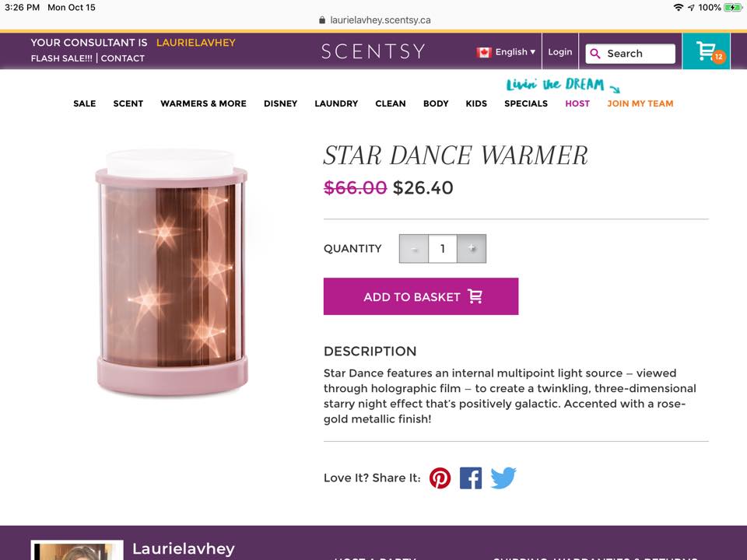Screen dimensions: 747x560
Task: Open the Join My Team link
Action: (x=640, y=103)
